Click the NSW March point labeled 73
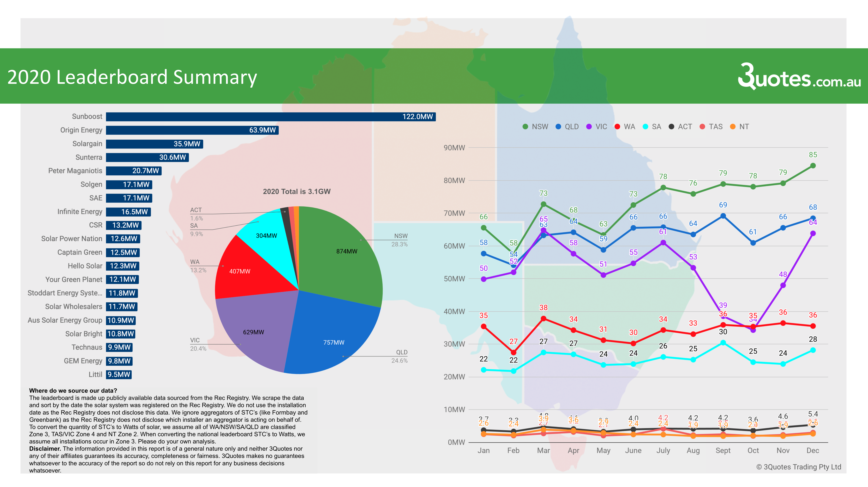 point(543,204)
